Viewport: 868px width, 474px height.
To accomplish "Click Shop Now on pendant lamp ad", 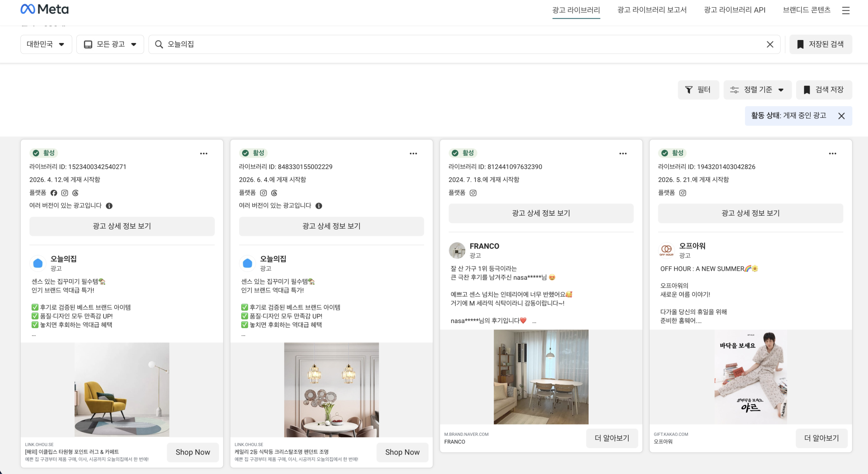I will click(x=402, y=452).
